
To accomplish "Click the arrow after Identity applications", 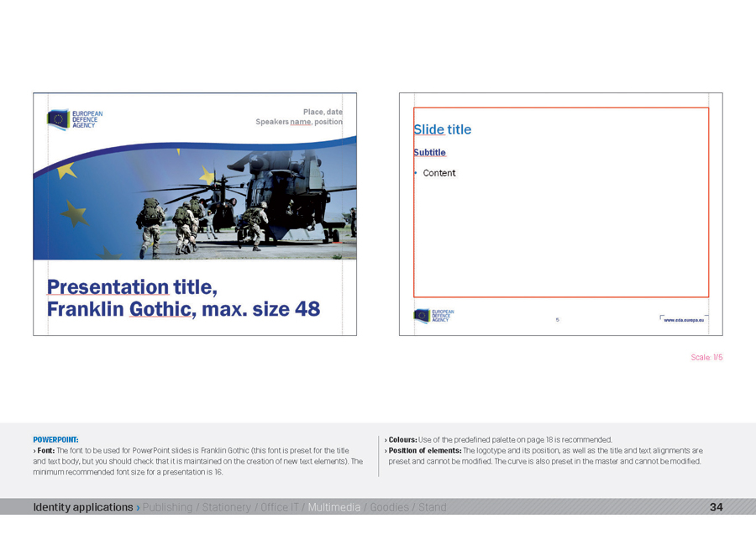I will pyautogui.click(x=138, y=507).
